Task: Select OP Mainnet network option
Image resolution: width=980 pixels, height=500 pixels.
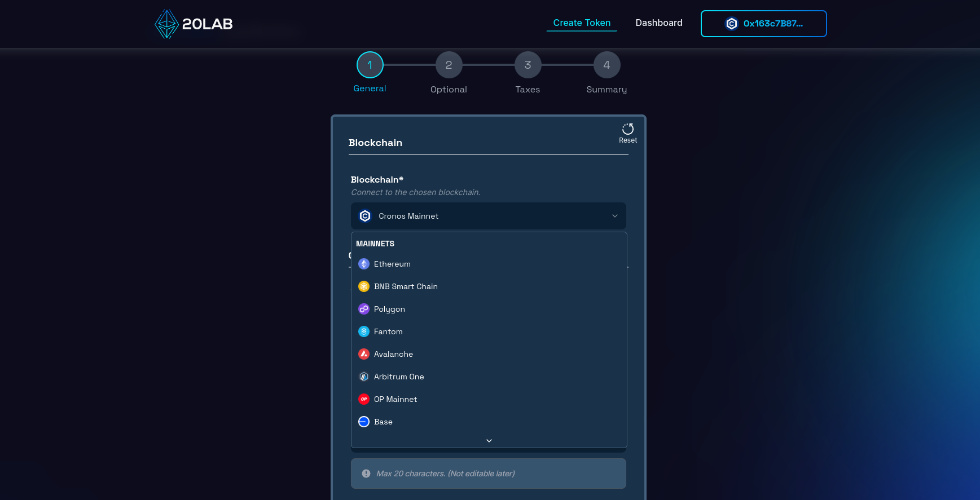Action: (x=489, y=399)
